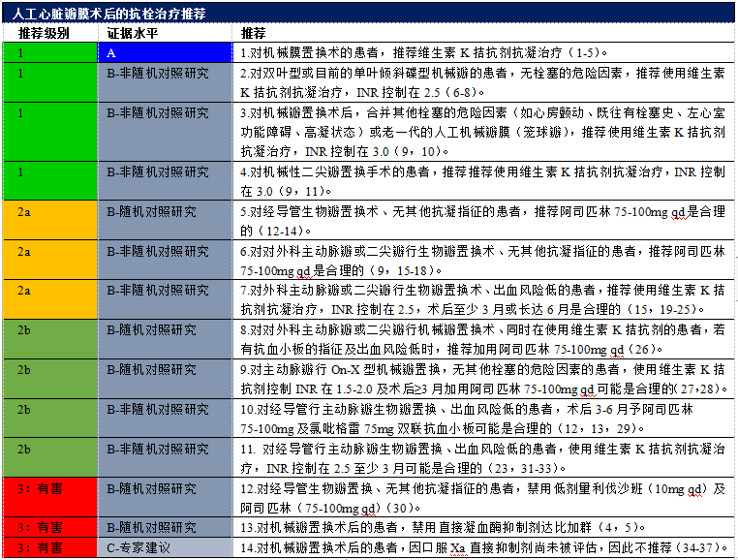738x560 pixels.
Task: Select evidence cell 'B-非随机对照研究' in recommendation 10 row
Action: coord(166,419)
